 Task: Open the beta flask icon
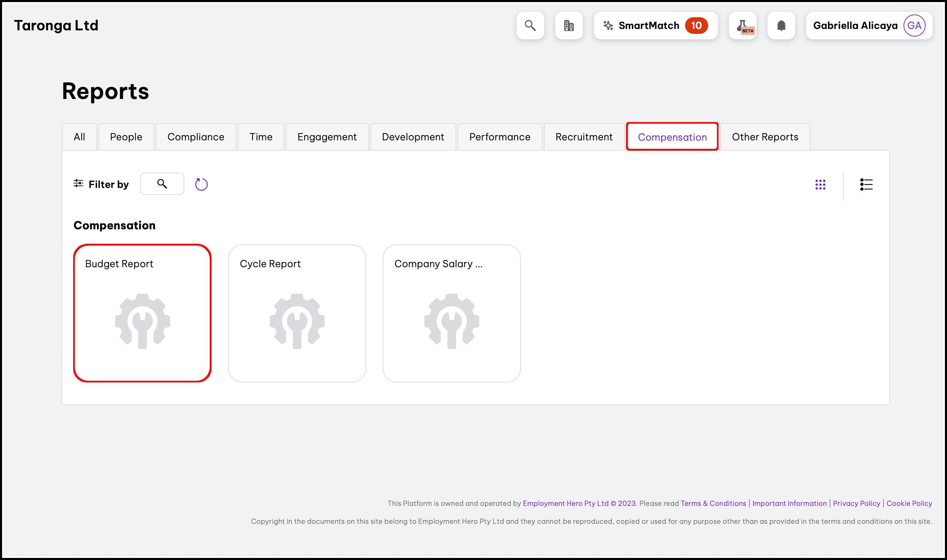[742, 26]
